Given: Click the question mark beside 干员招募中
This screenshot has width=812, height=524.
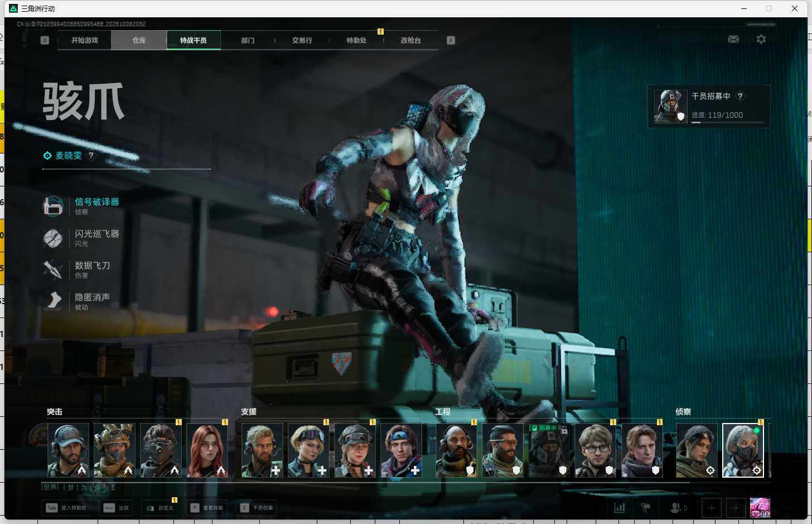Looking at the screenshot, I should 740,96.
